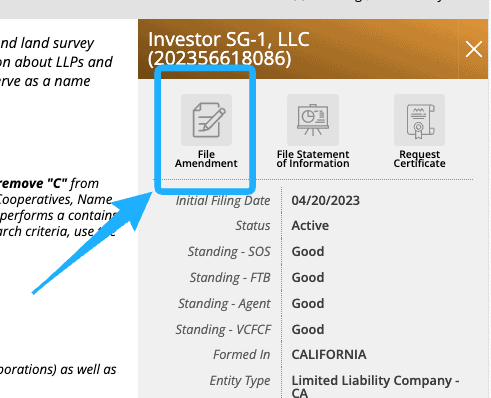The height and width of the screenshot is (398, 491).
Task: Close the Investor SG-1, LLC panel
Action: 474,49
